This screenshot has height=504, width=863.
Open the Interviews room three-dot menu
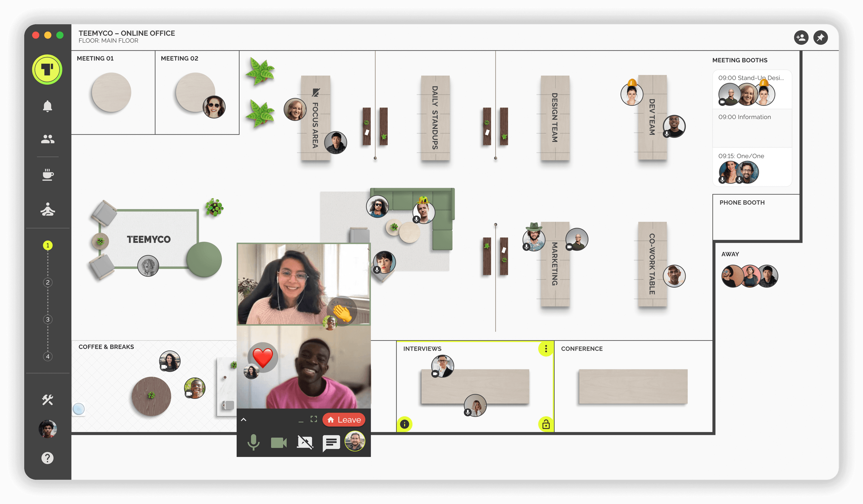coord(546,349)
